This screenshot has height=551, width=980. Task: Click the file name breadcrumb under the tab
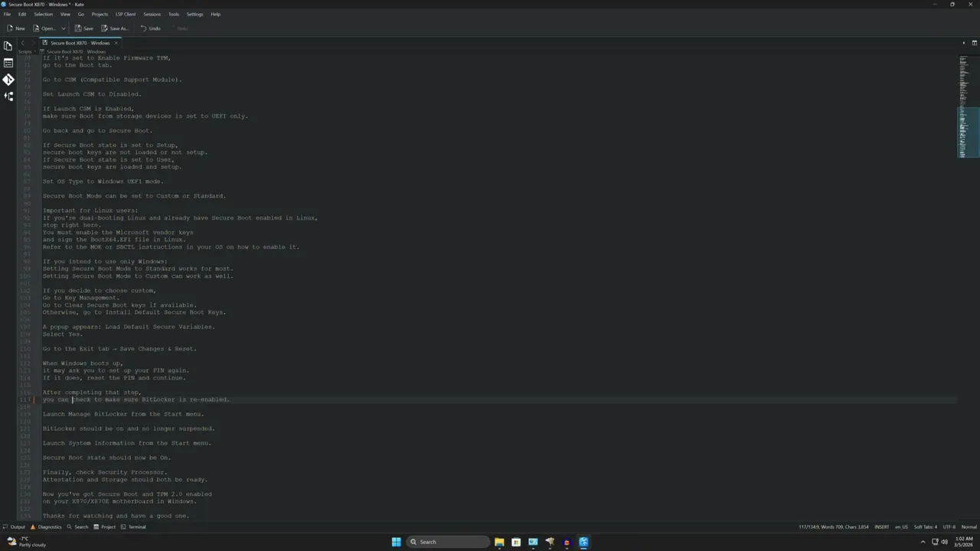76,51
